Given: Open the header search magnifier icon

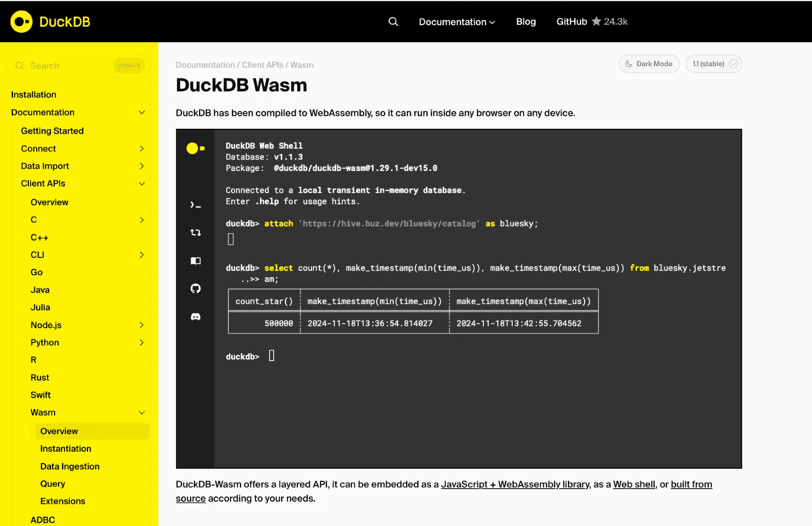Looking at the screenshot, I should click(393, 22).
